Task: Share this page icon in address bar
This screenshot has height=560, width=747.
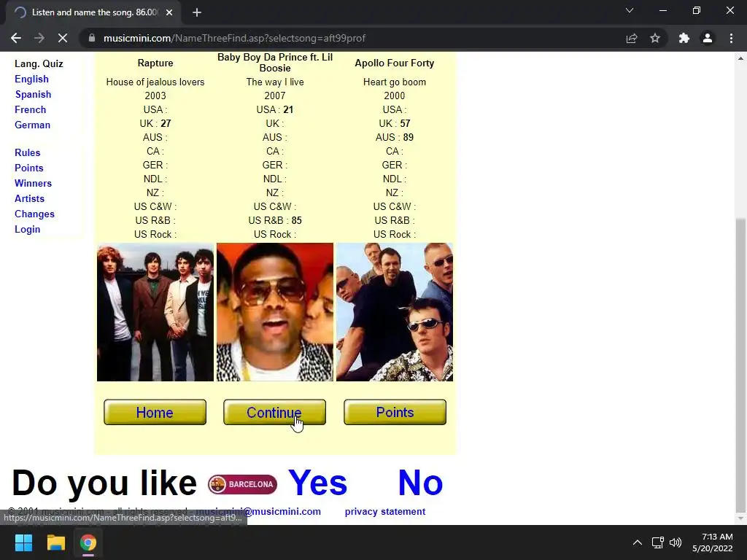Action: click(x=632, y=38)
